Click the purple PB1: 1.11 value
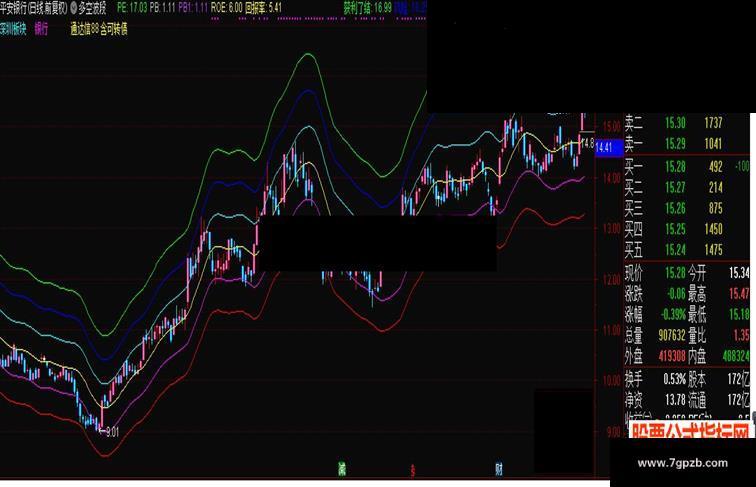756x487 pixels. [193, 8]
